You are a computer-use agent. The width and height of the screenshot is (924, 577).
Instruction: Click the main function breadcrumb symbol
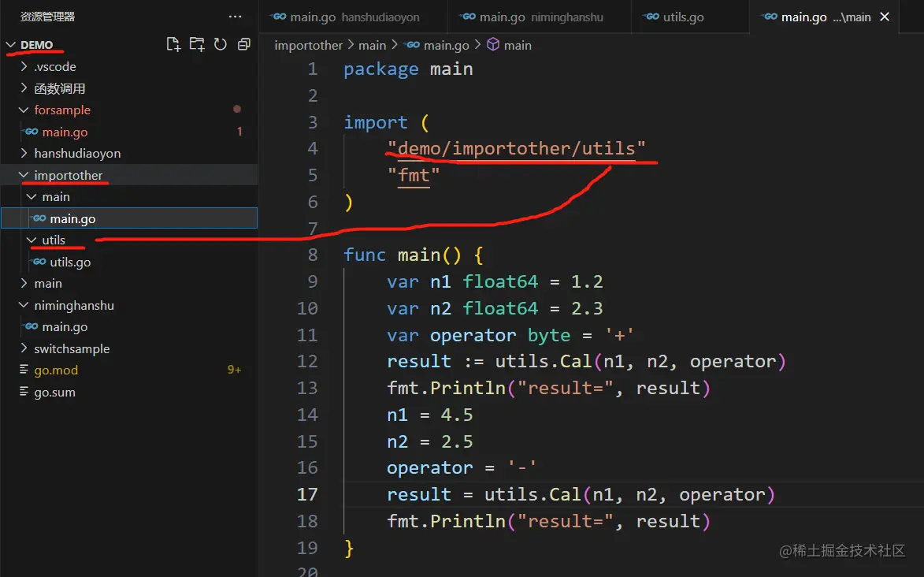[x=518, y=45]
